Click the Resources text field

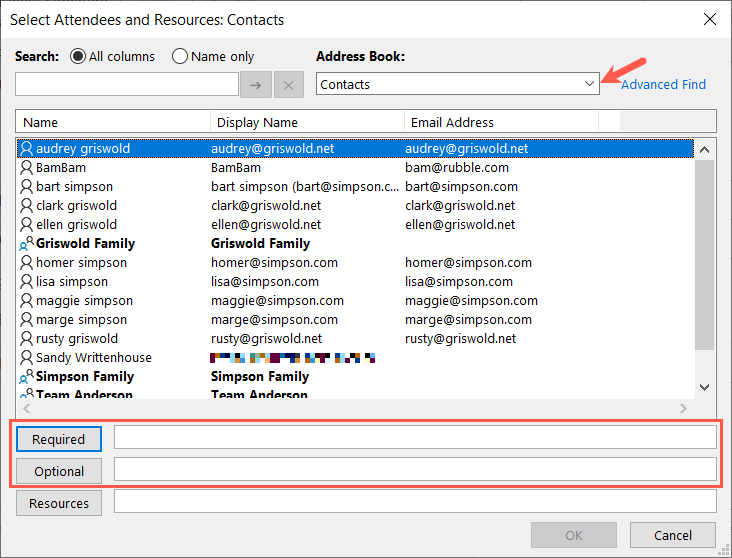(x=415, y=501)
